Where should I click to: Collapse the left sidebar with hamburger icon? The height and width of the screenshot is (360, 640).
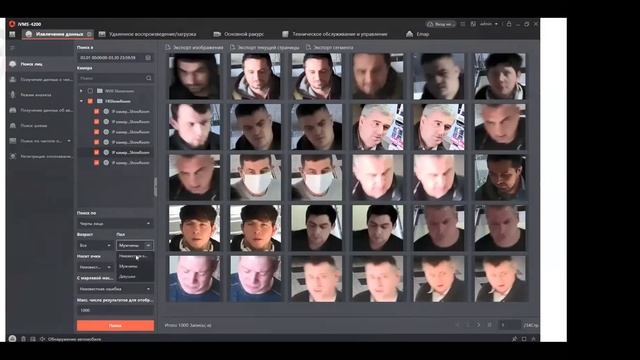(x=12, y=48)
